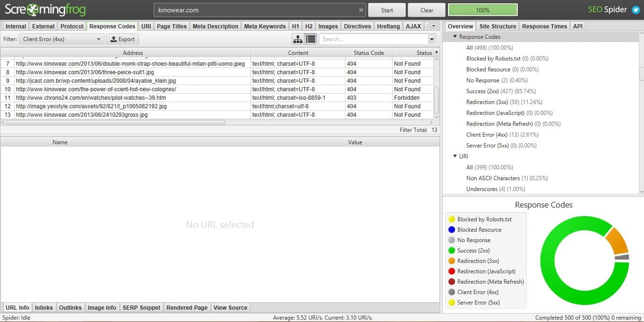644x322 pixels.
Task: Click the yellow Blocked by Robots.txt legend dot
Action: point(451,219)
